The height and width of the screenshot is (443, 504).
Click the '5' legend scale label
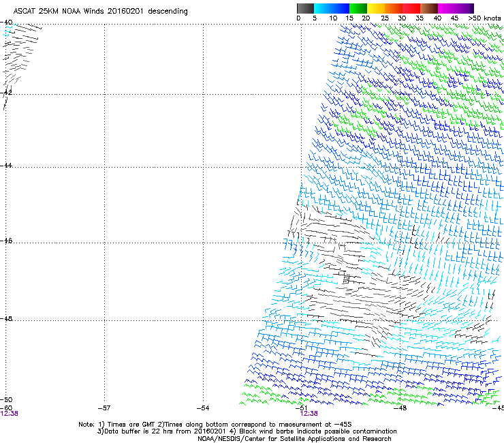pos(315,18)
